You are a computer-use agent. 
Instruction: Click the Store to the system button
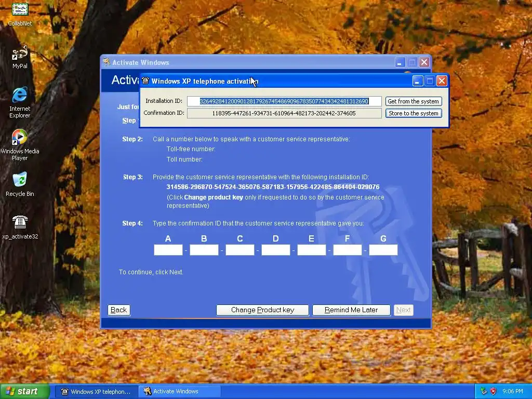coord(413,113)
